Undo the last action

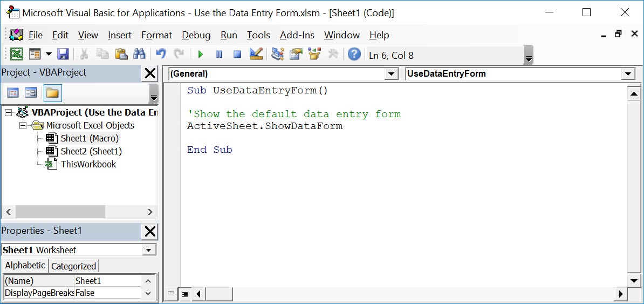click(x=161, y=54)
